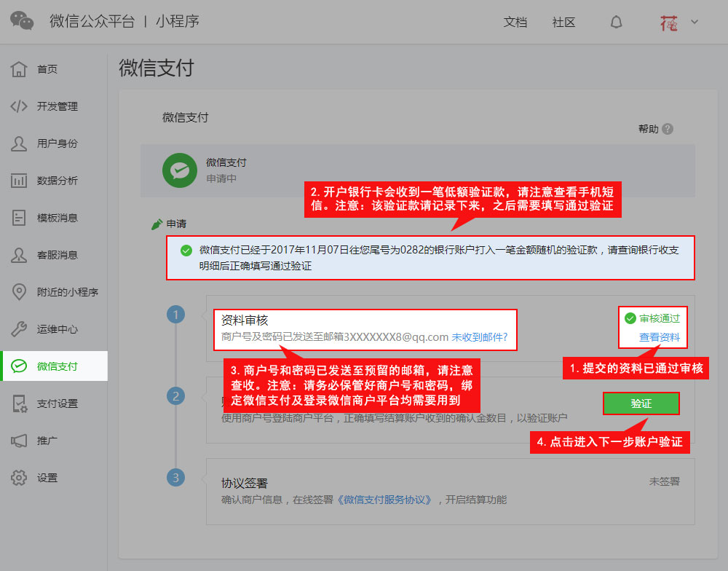Click the user avatar in top bar

click(668, 22)
